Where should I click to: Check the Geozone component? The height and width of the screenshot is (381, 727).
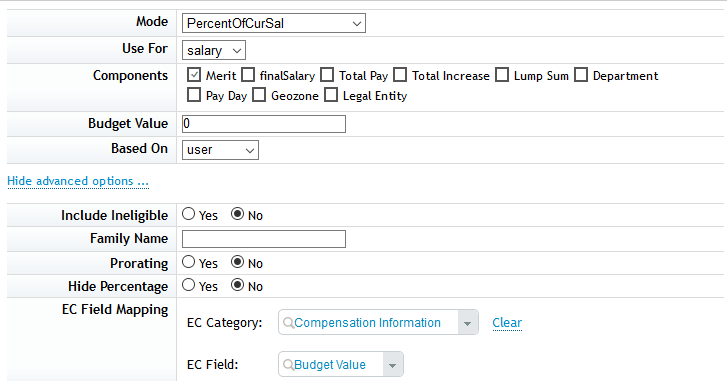(x=259, y=95)
